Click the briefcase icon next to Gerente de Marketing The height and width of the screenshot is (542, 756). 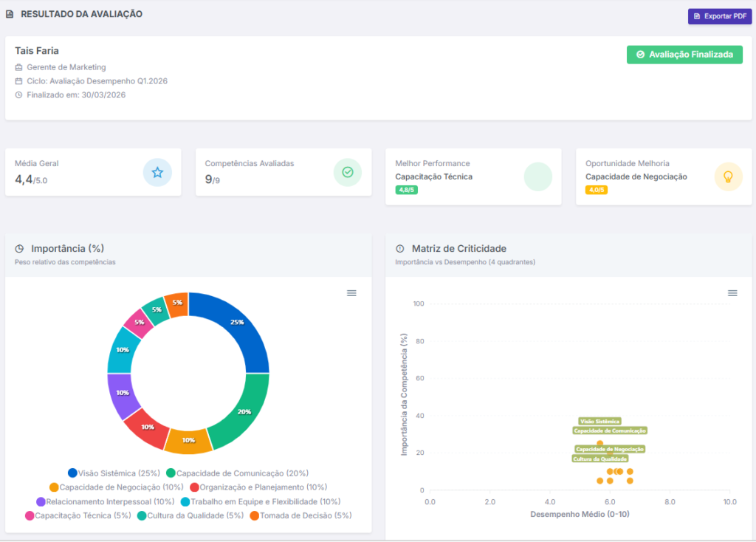click(19, 67)
